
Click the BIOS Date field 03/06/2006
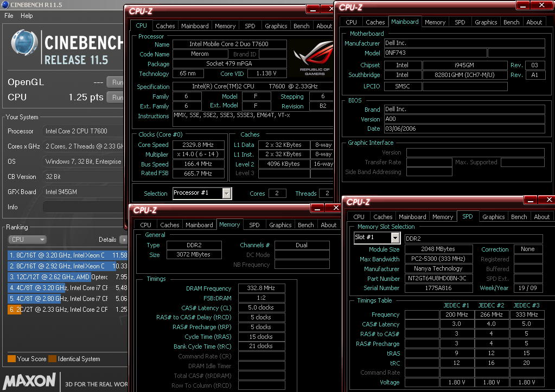click(464, 129)
